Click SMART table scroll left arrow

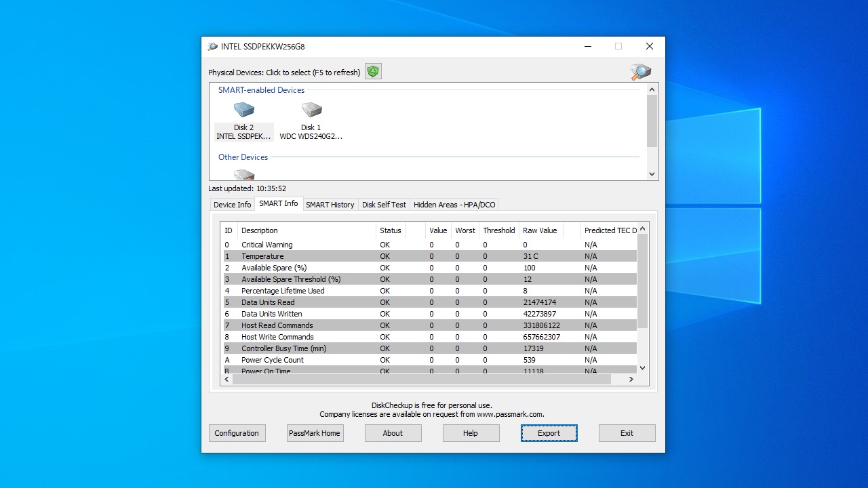tap(227, 380)
